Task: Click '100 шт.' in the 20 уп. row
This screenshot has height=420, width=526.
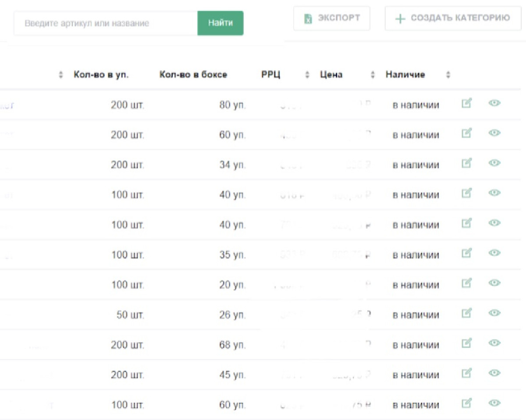Action: [x=128, y=286]
